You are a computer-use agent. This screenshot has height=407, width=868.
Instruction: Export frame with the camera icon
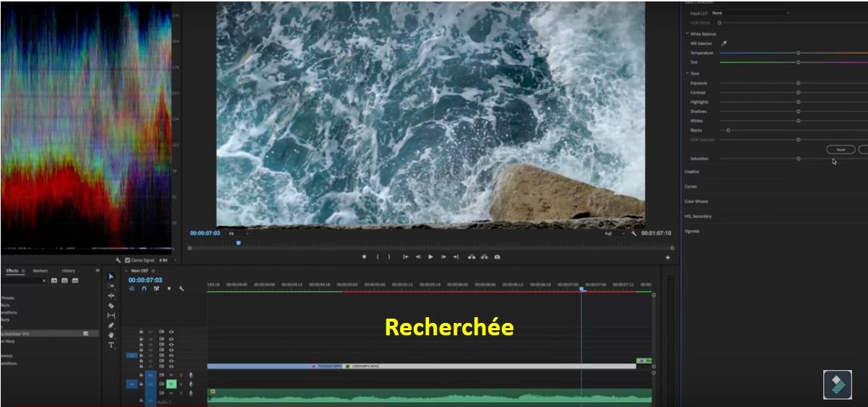pos(497,257)
